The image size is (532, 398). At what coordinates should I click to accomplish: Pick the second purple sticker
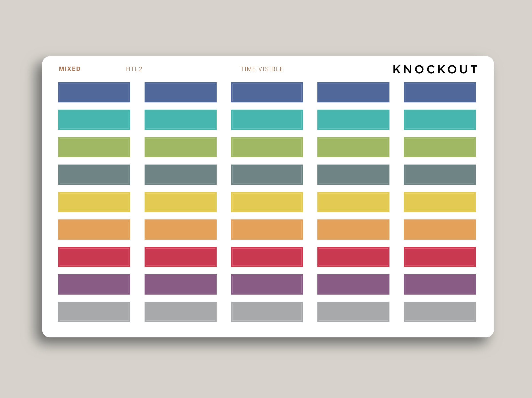pos(180,284)
